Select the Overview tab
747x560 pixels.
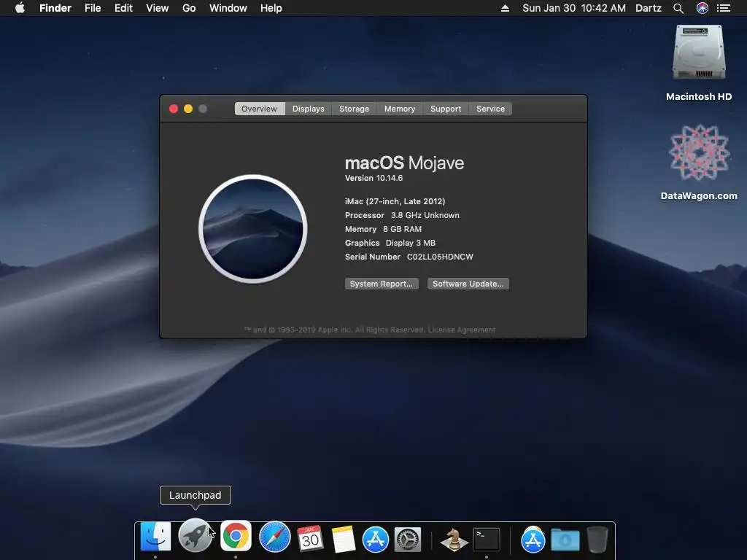point(259,109)
